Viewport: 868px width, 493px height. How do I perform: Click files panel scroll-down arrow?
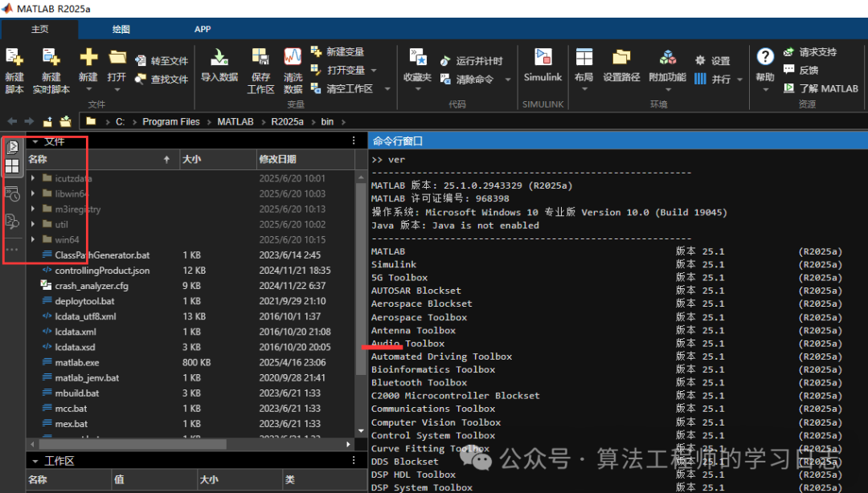pos(361,431)
